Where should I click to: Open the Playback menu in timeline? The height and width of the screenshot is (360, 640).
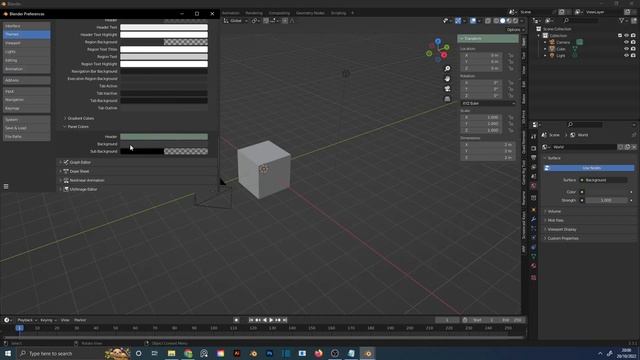pos(27,320)
